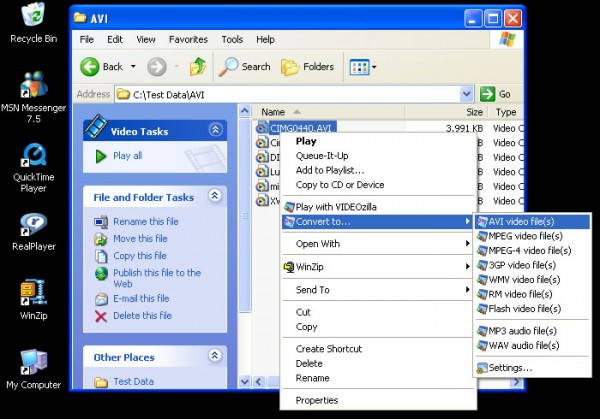Screen dimensions: 600x419
Task: Choose Queue-It-Up from context menu
Action: pyautogui.click(x=377, y=156)
